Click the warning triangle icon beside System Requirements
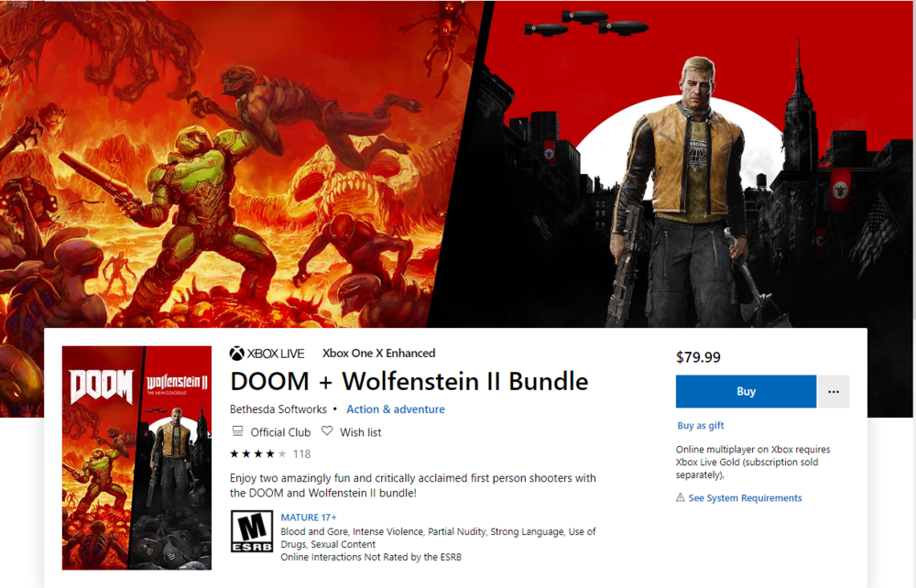Image resolution: width=916 pixels, height=588 pixels. (x=680, y=497)
